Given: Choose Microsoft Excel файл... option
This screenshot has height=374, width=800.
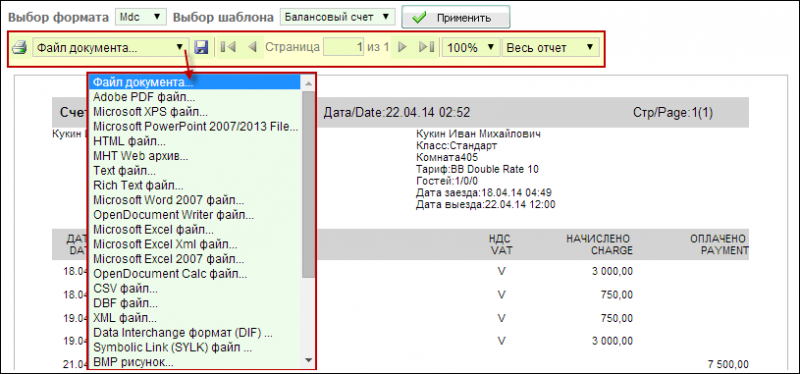Looking at the screenshot, I should [x=195, y=230].
